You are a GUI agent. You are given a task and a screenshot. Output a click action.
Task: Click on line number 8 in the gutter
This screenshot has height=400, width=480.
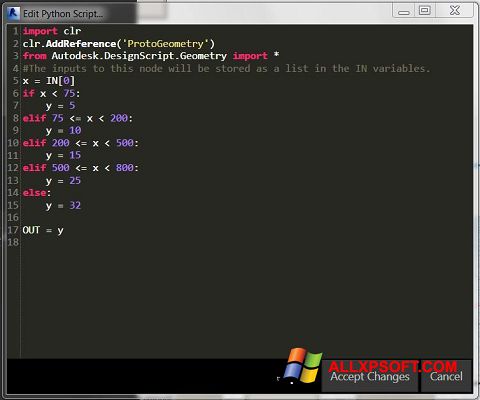[x=16, y=118]
